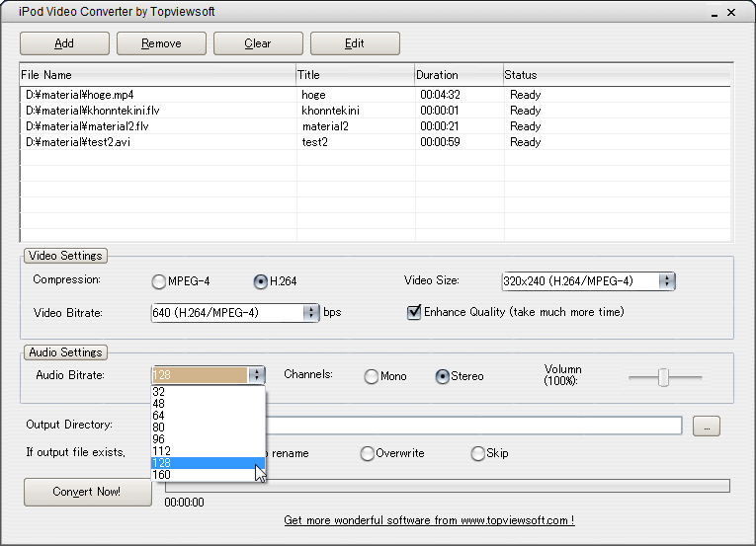
Task: Click the Status column header
Action: [617, 75]
